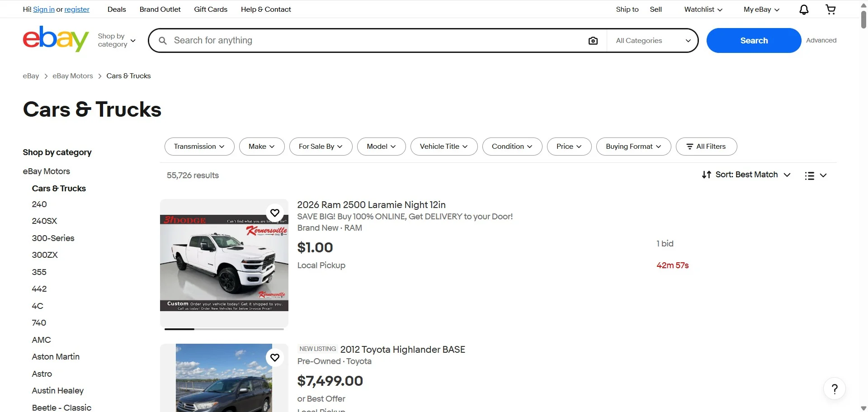
Task: Open Help & Contact
Action: pos(266,9)
